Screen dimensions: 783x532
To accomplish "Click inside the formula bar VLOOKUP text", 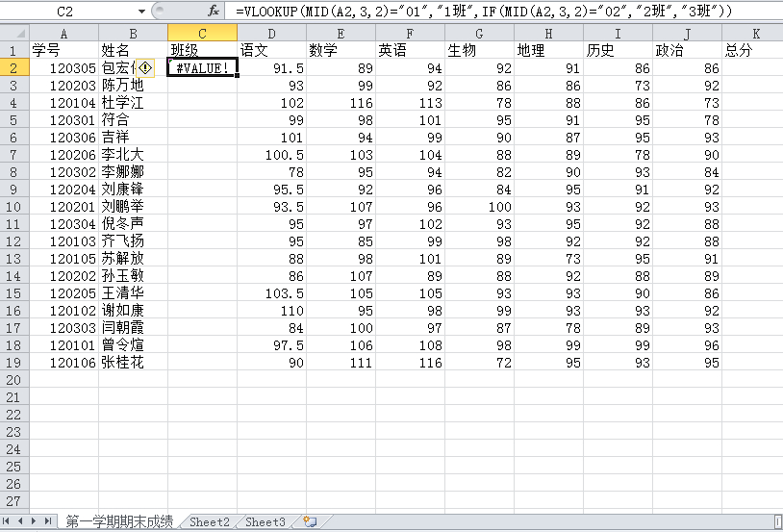I will pyautogui.click(x=484, y=11).
